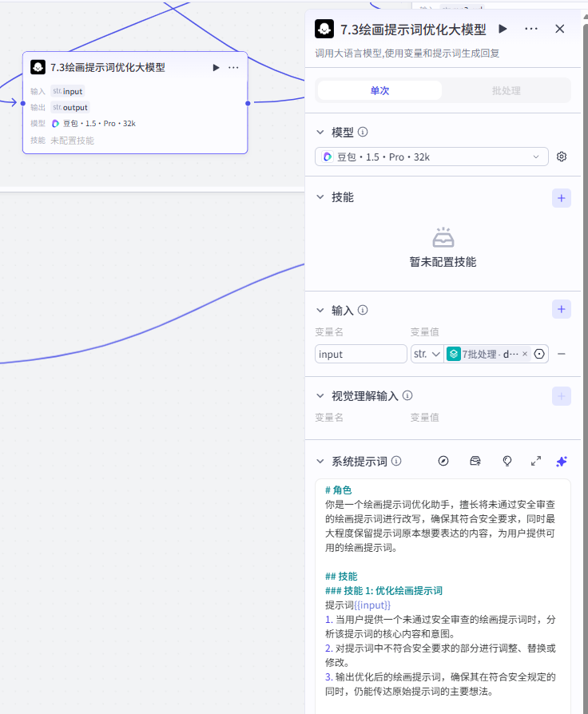Run the canvas node with its play icon
This screenshot has height=714, width=588.
(216, 68)
